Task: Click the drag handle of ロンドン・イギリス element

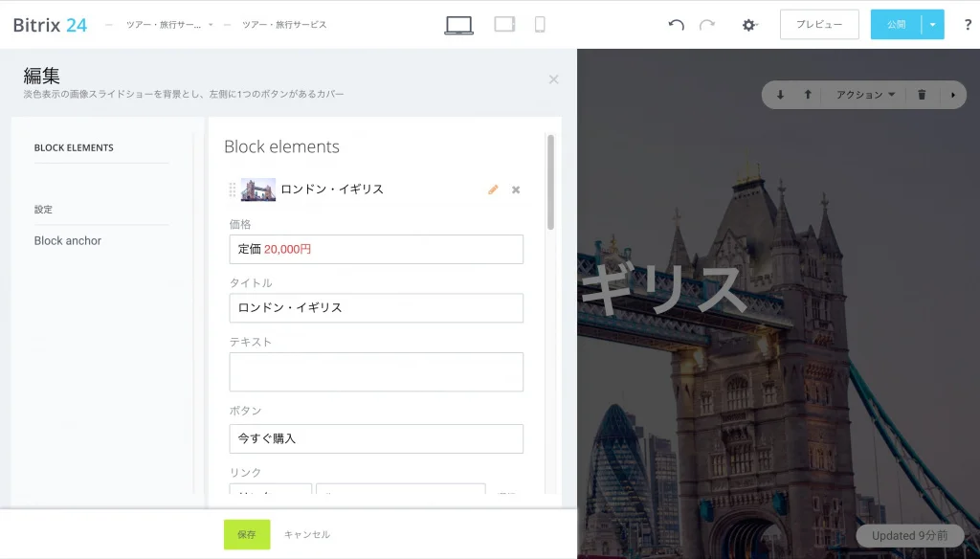Action: [x=233, y=190]
